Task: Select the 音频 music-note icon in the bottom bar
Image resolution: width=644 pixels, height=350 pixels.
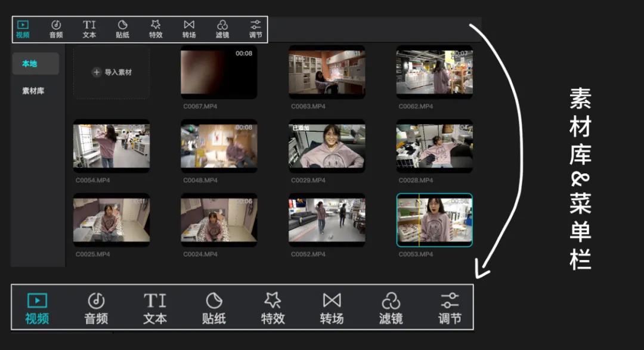Action: [95, 306]
